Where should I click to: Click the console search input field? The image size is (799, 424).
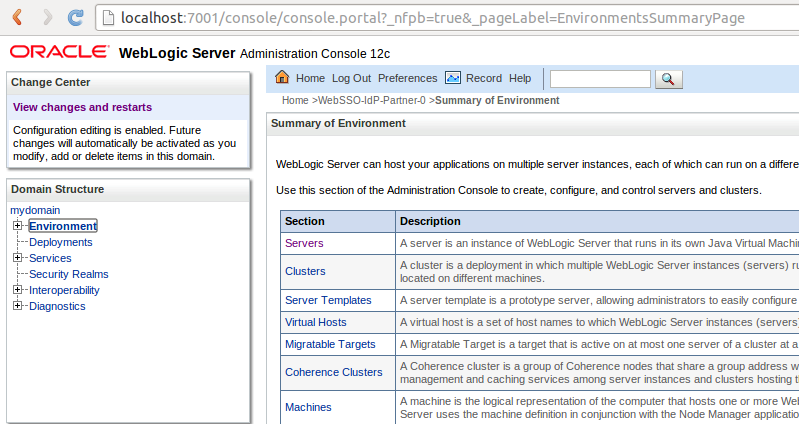600,79
